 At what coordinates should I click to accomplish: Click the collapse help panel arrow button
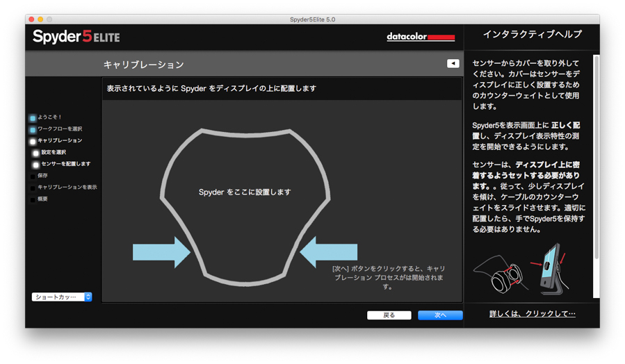point(453,63)
